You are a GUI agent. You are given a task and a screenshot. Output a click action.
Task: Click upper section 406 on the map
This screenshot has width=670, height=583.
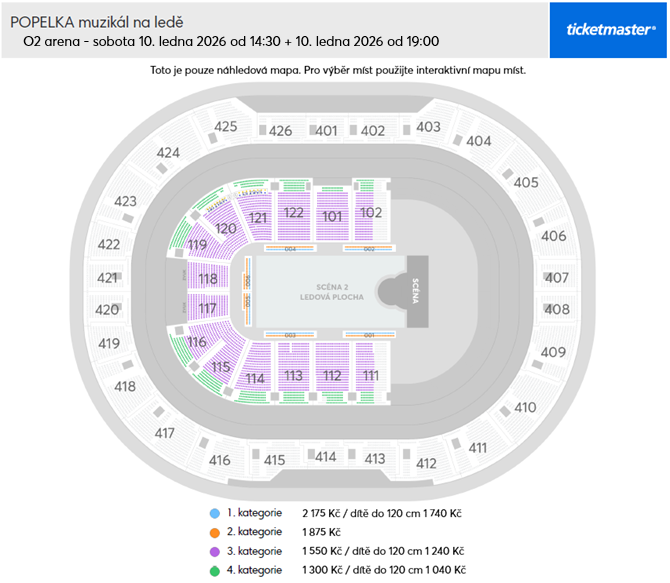553,237
